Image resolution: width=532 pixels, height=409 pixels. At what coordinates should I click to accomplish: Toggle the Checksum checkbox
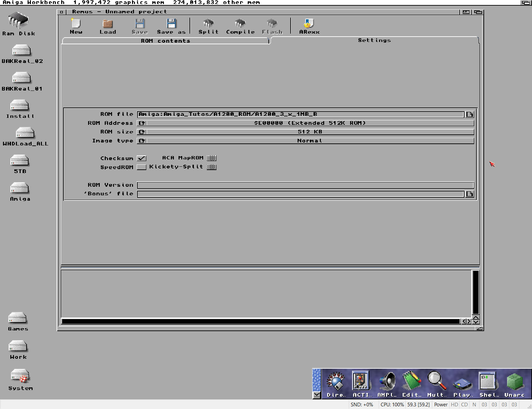tap(142, 158)
